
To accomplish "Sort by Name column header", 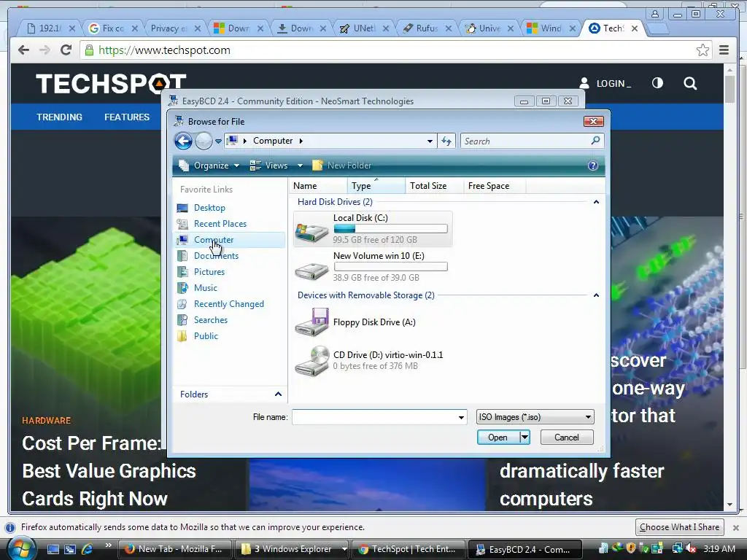I will pyautogui.click(x=317, y=186).
